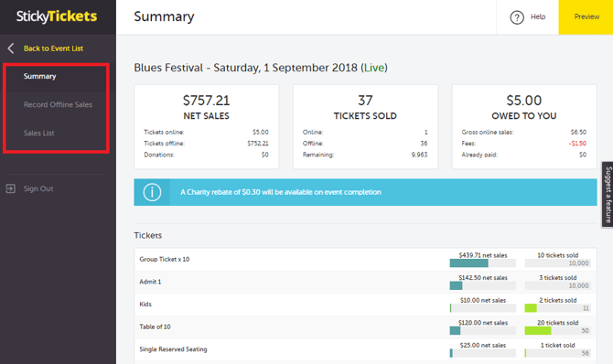Click the Remaining 9,963 value

419,155
